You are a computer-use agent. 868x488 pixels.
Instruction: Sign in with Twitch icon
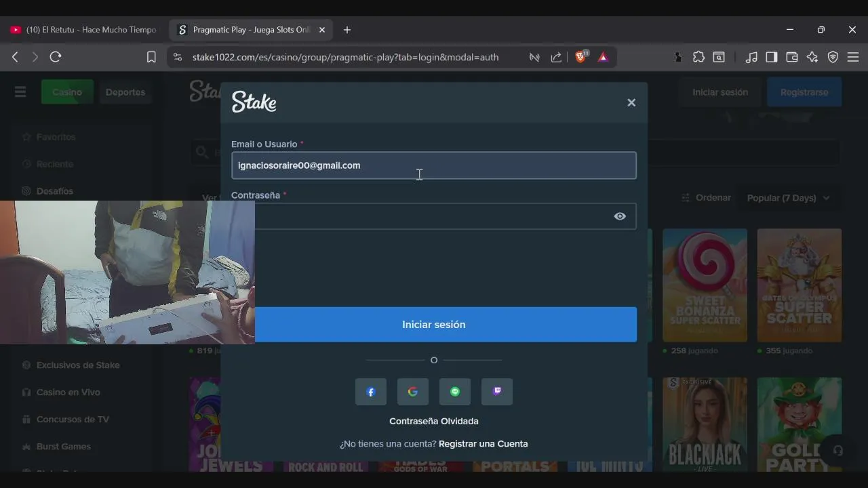(x=497, y=392)
